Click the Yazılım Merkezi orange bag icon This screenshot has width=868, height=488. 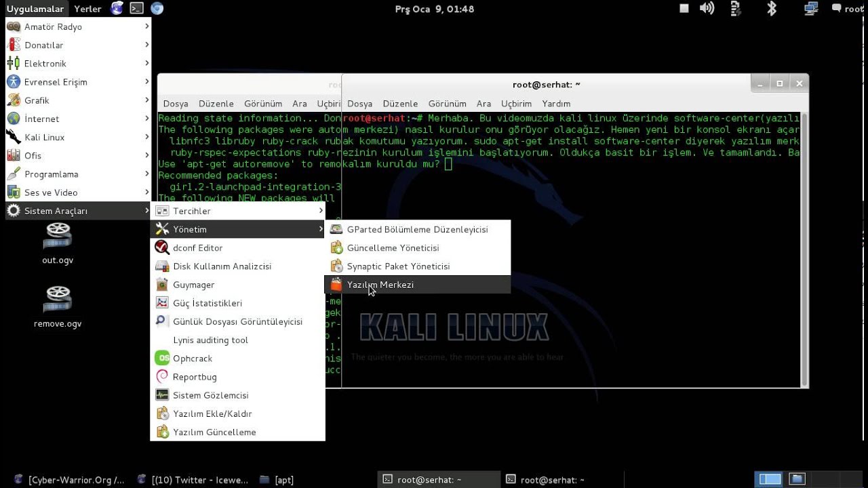coord(336,285)
